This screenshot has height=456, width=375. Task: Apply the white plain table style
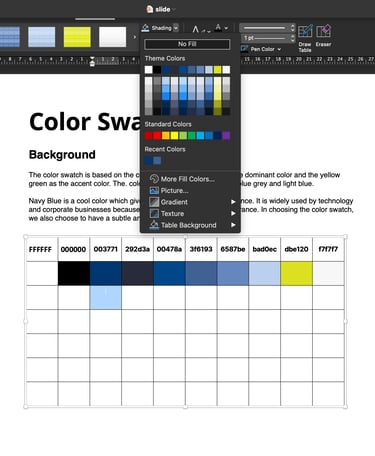click(112, 37)
